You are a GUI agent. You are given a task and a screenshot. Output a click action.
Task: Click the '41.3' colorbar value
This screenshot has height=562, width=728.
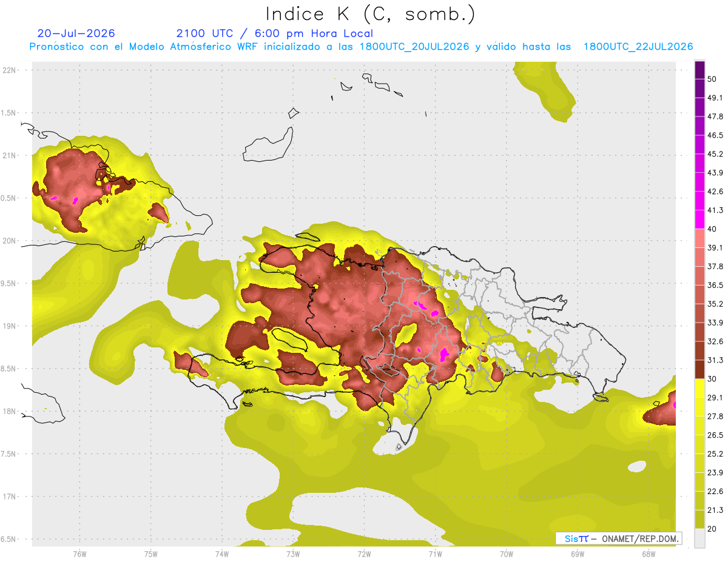(x=715, y=210)
